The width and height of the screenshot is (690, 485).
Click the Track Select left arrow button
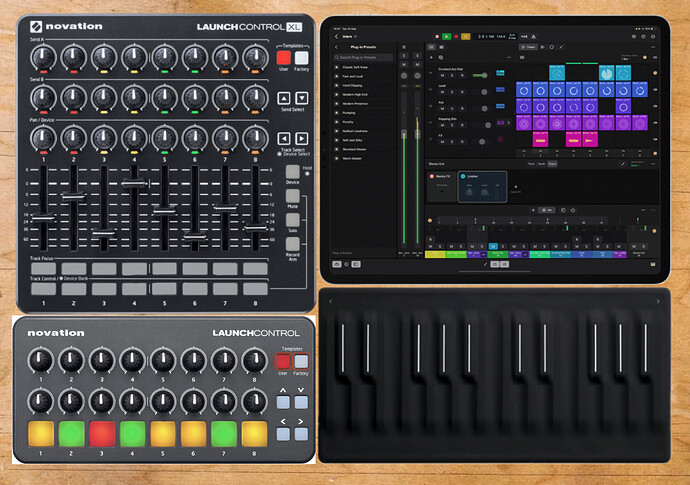[x=284, y=139]
